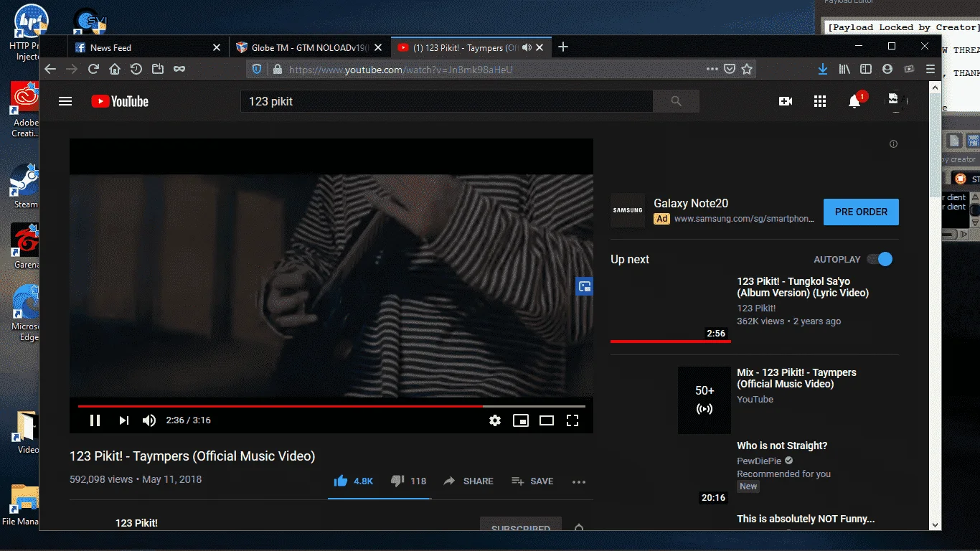Open the Firefox application menu
Image resolution: width=980 pixels, height=551 pixels.
click(x=930, y=70)
